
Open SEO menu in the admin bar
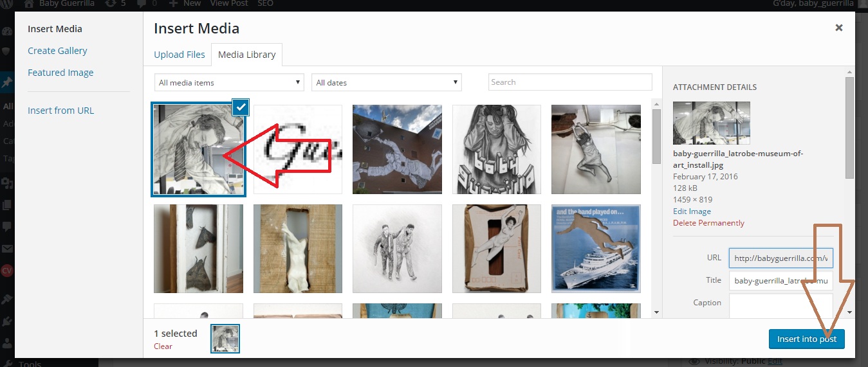265,3
